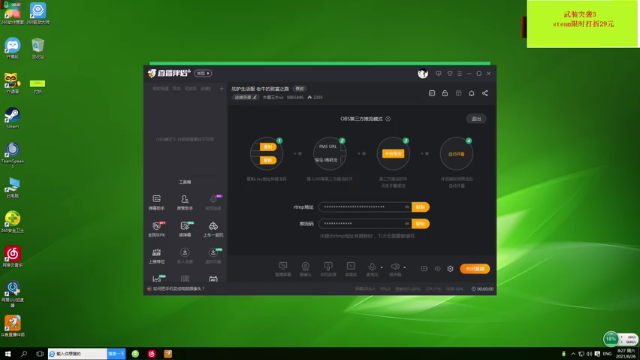
Task: Click the 修改 button next to room title
Action: 300,89
